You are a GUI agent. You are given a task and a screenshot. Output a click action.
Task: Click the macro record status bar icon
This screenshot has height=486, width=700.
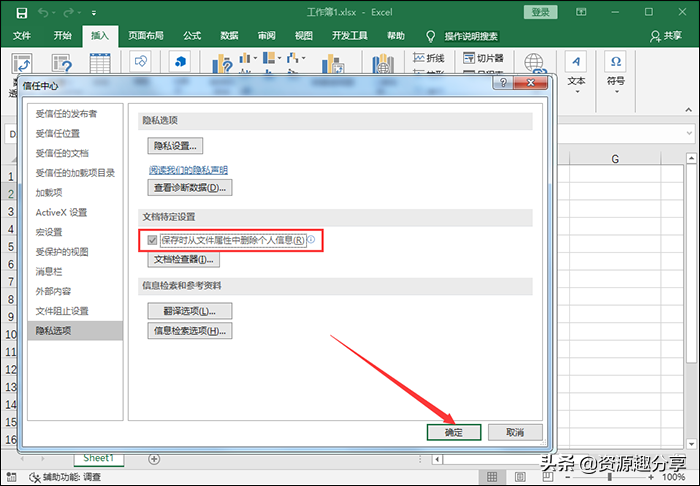pyautogui.click(x=12, y=477)
